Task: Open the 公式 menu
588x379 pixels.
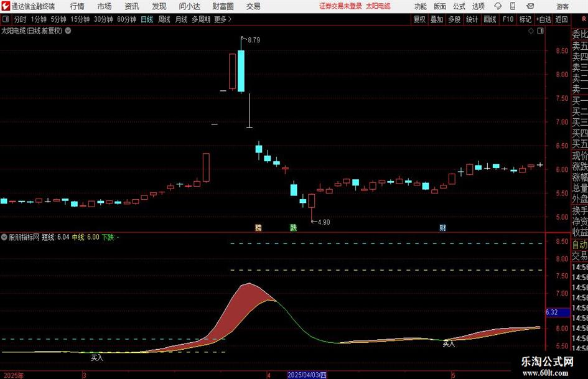Action: (x=459, y=6)
